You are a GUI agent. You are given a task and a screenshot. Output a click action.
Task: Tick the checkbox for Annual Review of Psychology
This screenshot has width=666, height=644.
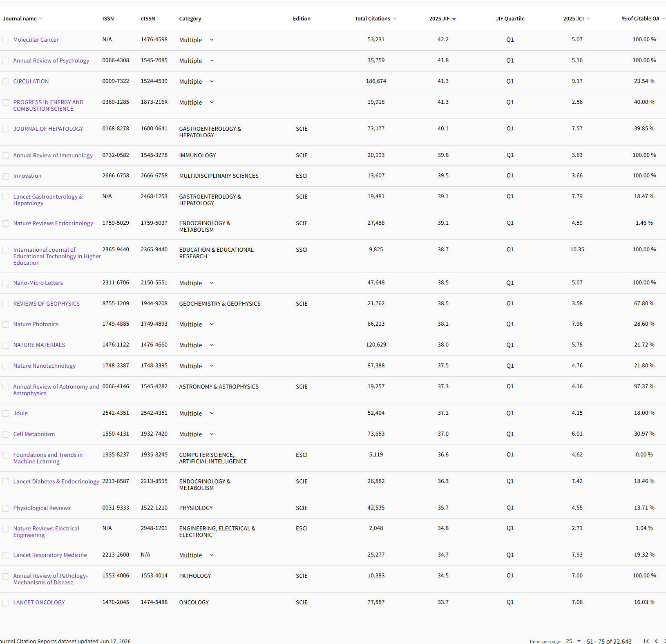point(6,61)
